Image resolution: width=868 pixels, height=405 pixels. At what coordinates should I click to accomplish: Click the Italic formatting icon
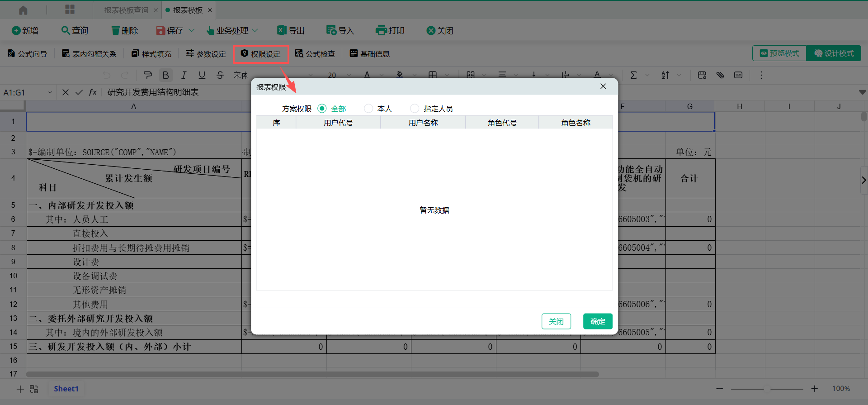pyautogui.click(x=184, y=75)
